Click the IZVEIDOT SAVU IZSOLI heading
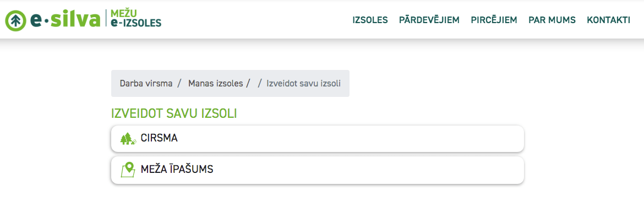Screen dimensions: 644x212 [x=174, y=114]
